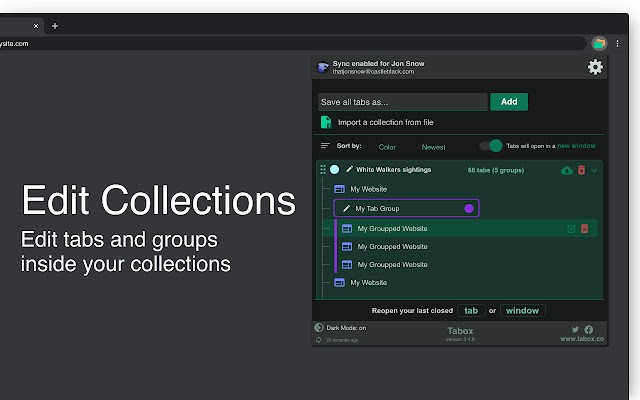This screenshot has width=640, height=400.
Task: Open Tabox Twitter page icon
Action: click(x=575, y=329)
